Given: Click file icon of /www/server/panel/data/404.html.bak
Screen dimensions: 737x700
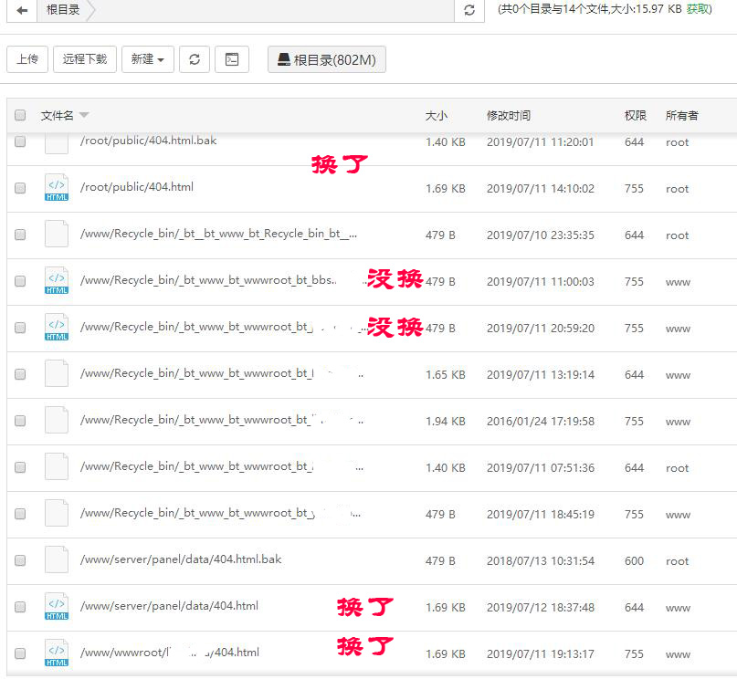Looking at the screenshot, I should coord(57,560).
